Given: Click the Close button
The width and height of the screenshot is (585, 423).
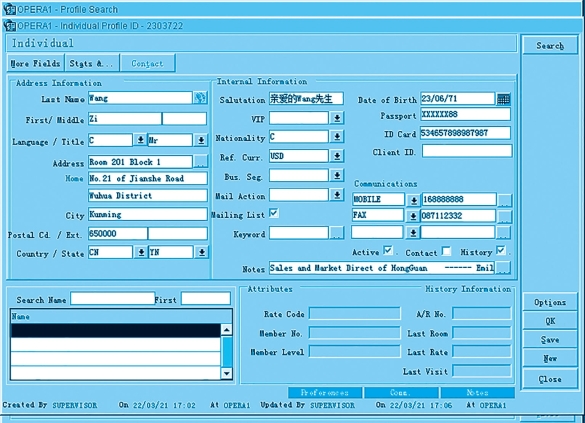Looking at the screenshot, I should [550, 379].
